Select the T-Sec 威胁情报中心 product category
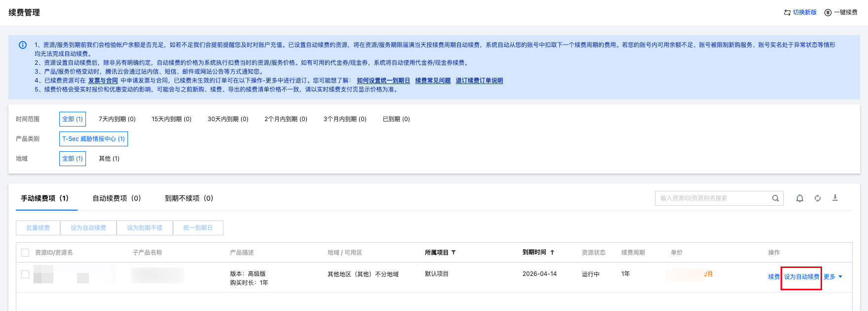 (x=93, y=139)
